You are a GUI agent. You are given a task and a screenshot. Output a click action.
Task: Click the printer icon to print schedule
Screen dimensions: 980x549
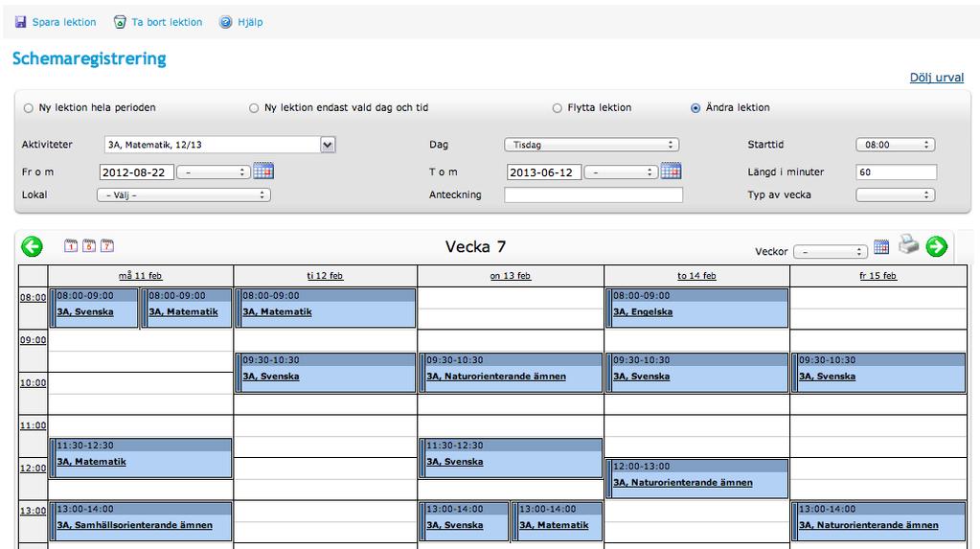[909, 244]
